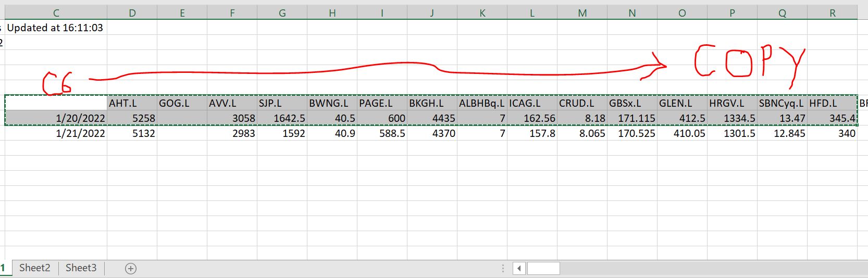This screenshot has height=278, width=868.
Task: Click the 1/21/2022 date cell
Action: coord(56,133)
